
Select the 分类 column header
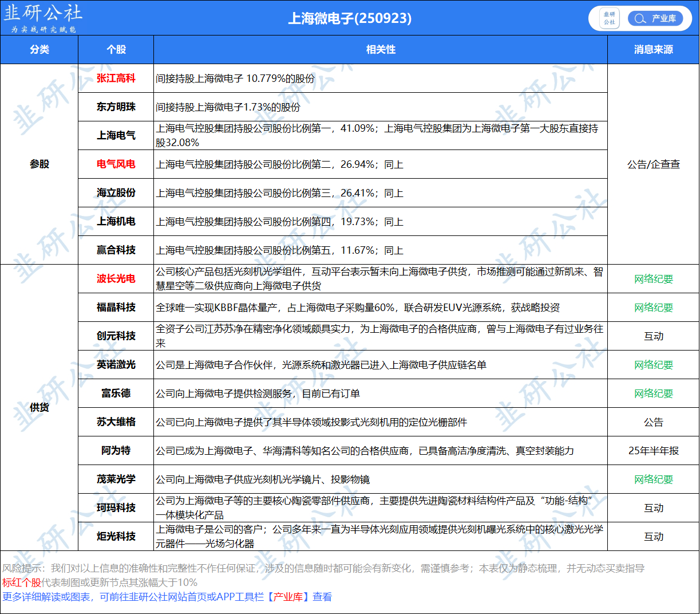tap(39, 50)
